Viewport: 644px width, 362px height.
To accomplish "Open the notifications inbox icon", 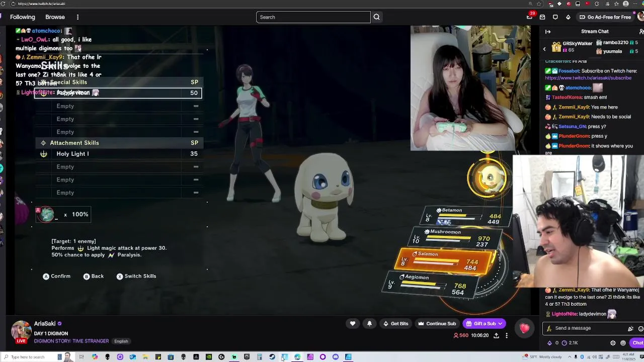I will 542,17.
